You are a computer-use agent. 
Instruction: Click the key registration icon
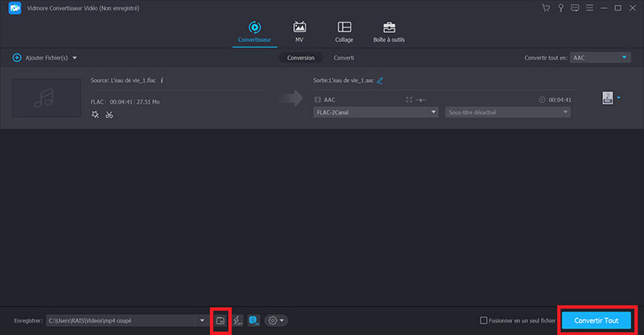(x=563, y=8)
